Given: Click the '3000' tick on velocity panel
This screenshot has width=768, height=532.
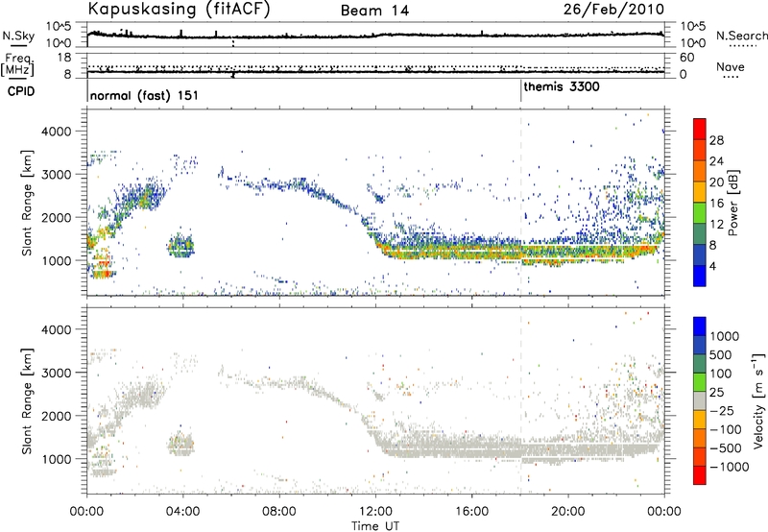Looking at the screenshot, I should point(59,373).
